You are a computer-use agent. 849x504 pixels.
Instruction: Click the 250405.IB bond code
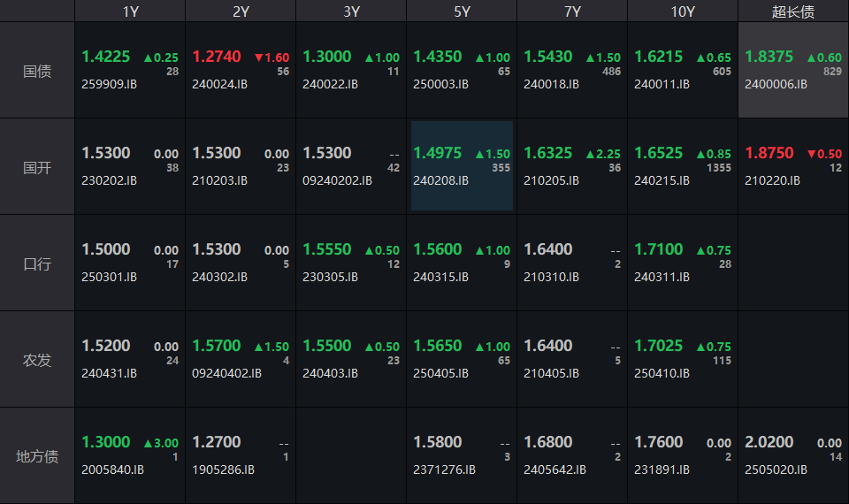click(440, 373)
